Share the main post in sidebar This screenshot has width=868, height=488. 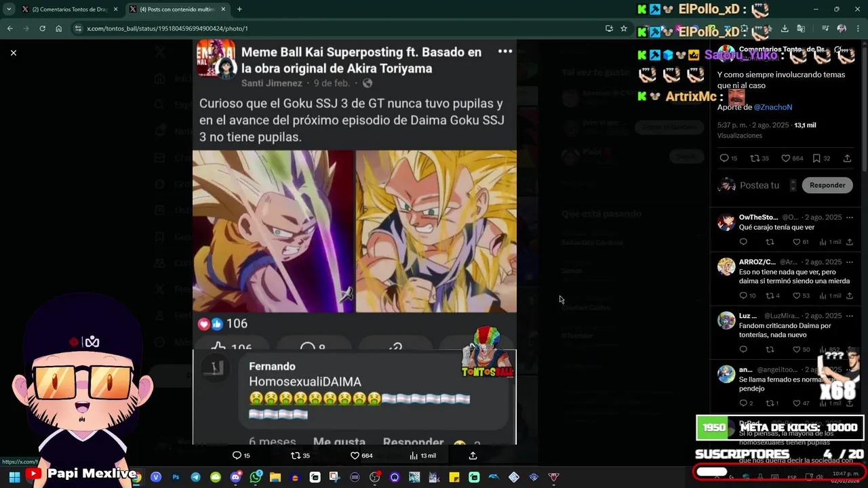pos(847,158)
